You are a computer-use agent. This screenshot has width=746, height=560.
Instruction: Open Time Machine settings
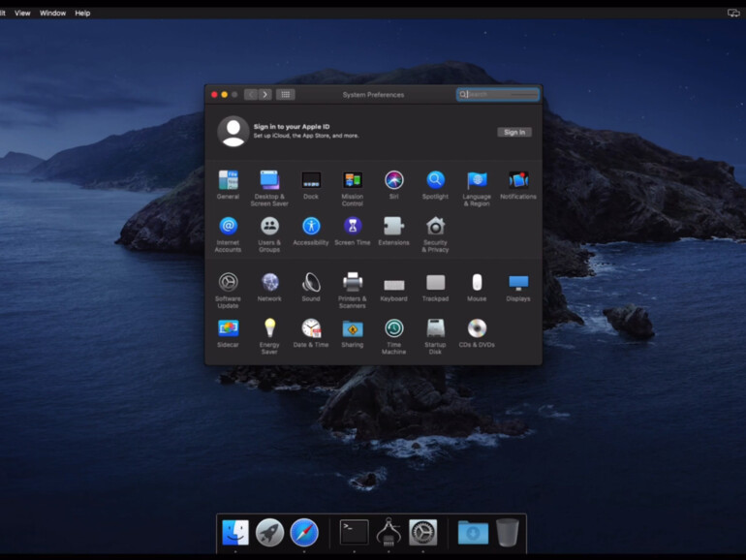[x=393, y=328]
